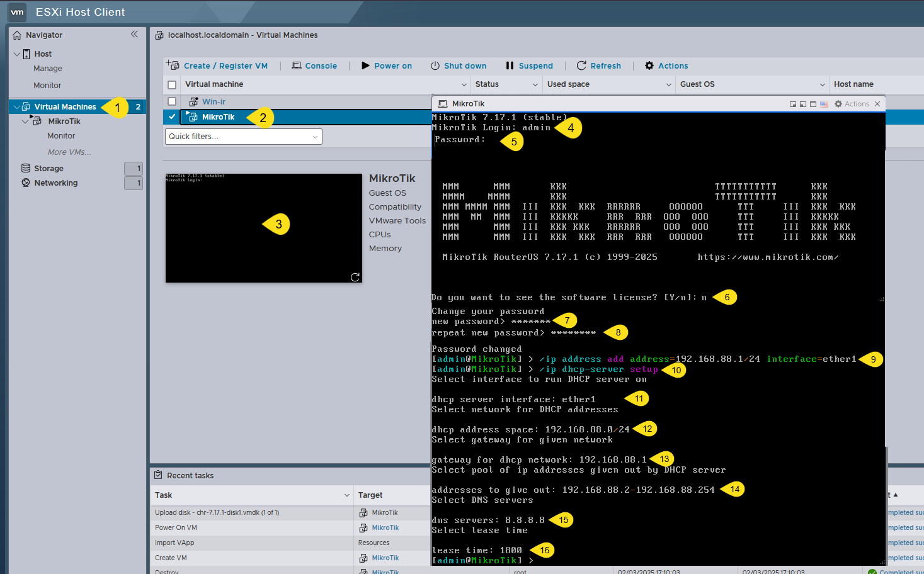Viewport: 924px width, 574px height.
Task: Click the keyboard layout flag icon
Action: pyautogui.click(x=824, y=104)
